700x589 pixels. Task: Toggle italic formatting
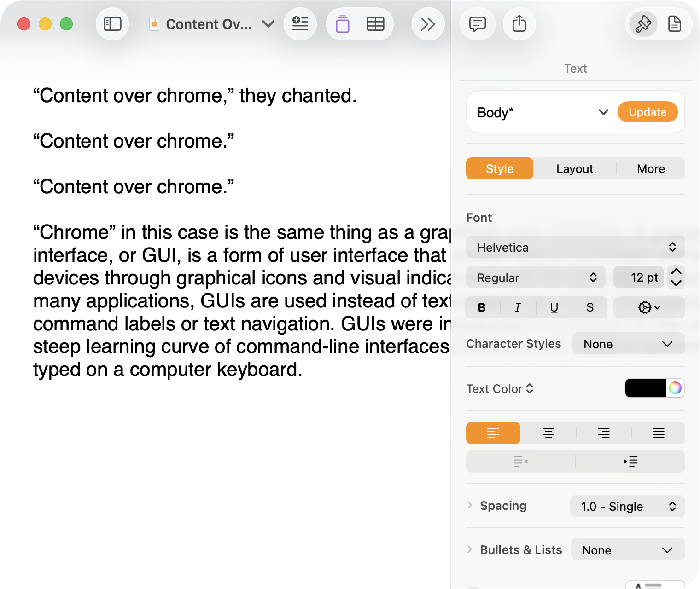coord(518,307)
